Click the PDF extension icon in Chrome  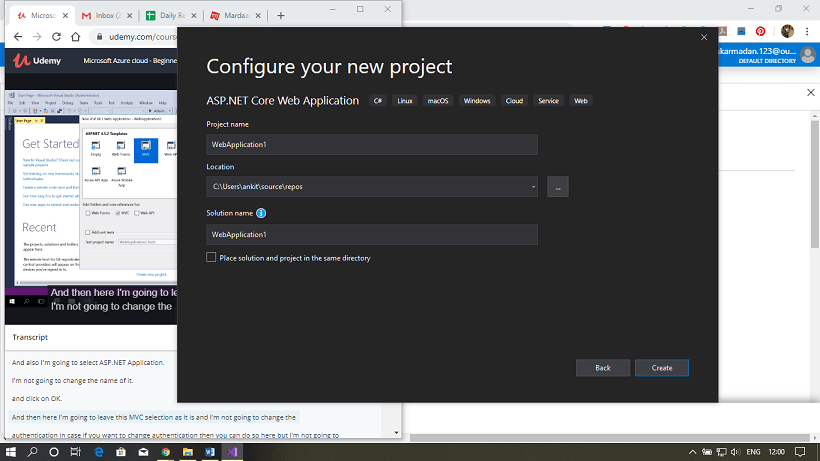(723, 31)
